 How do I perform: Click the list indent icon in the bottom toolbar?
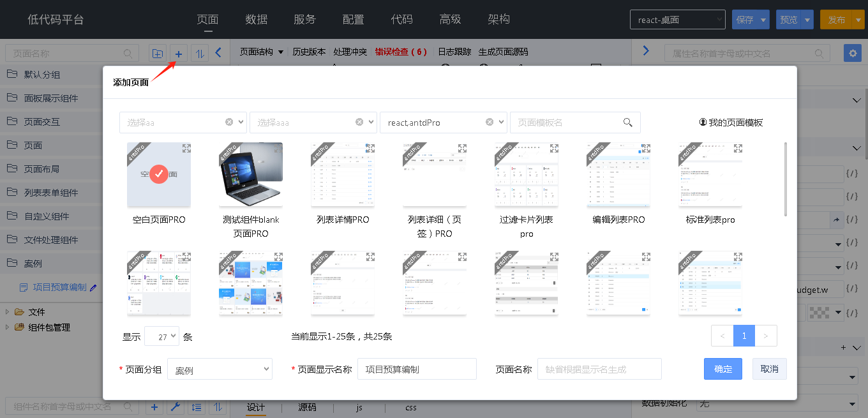[x=197, y=407]
